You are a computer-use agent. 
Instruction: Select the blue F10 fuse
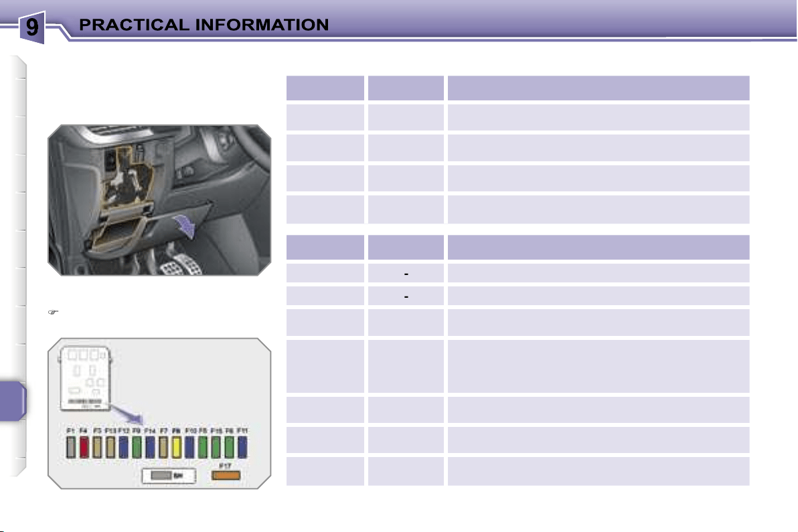click(189, 447)
